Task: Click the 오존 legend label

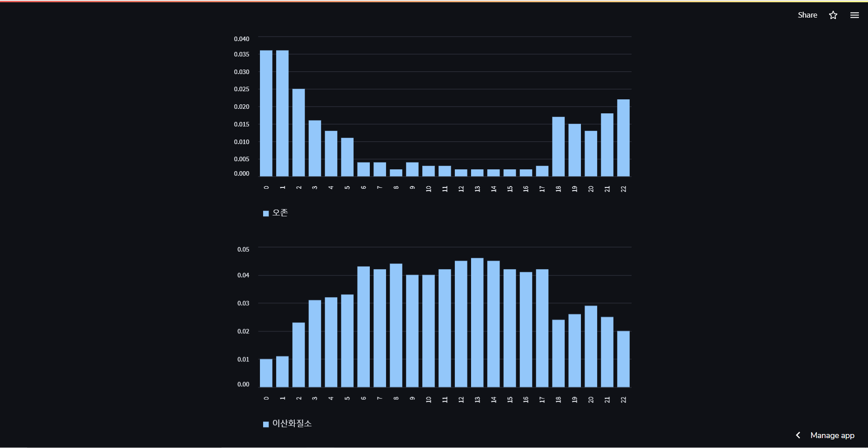Action: (x=280, y=213)
